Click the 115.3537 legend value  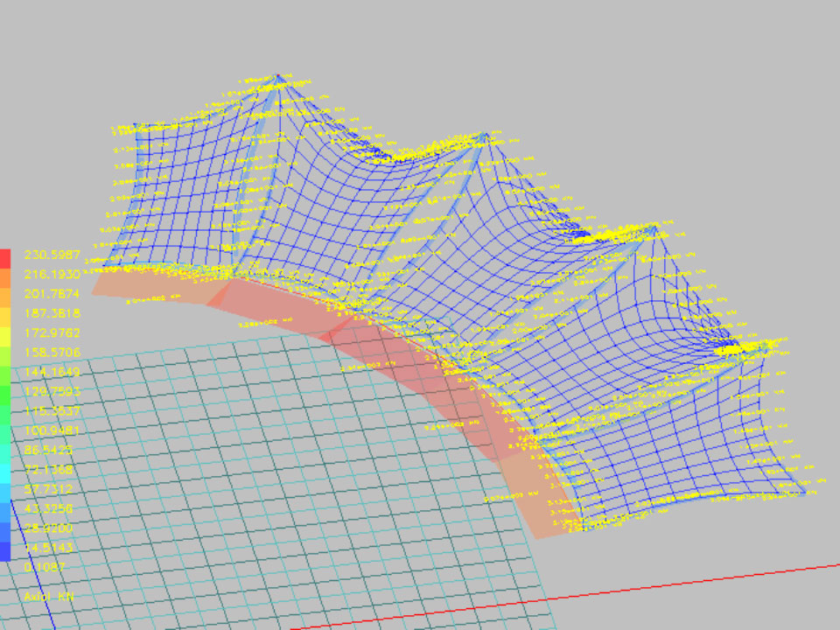tap(52, 410)
